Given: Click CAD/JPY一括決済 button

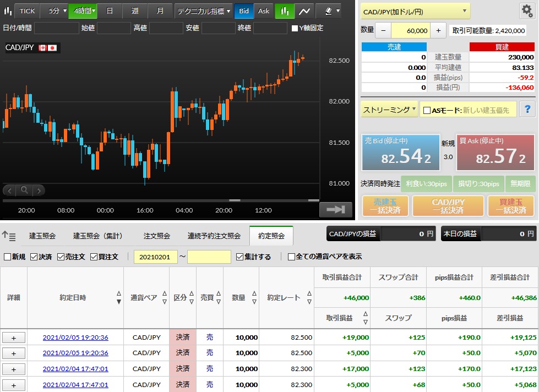Looking at the screenshot, I should tap(448, 206).
